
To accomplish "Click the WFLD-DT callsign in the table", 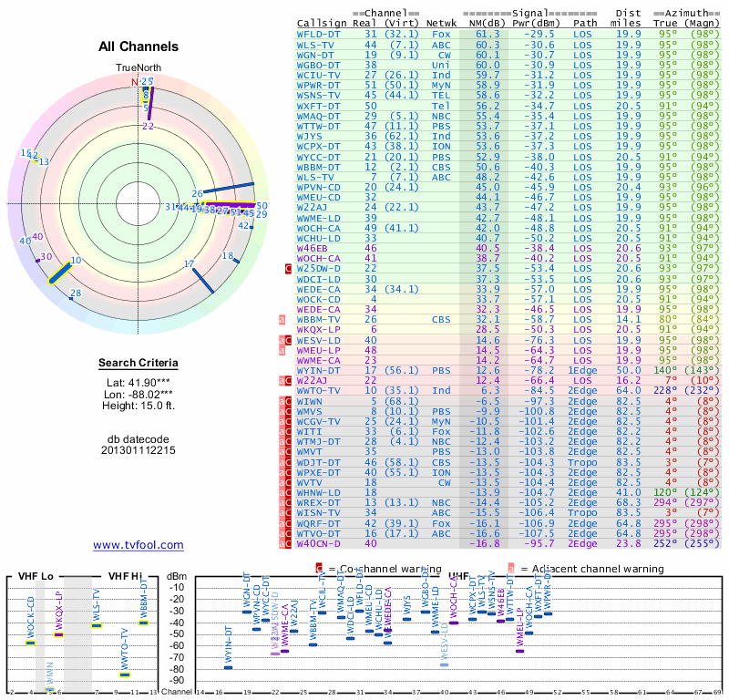I will point(318,33).
